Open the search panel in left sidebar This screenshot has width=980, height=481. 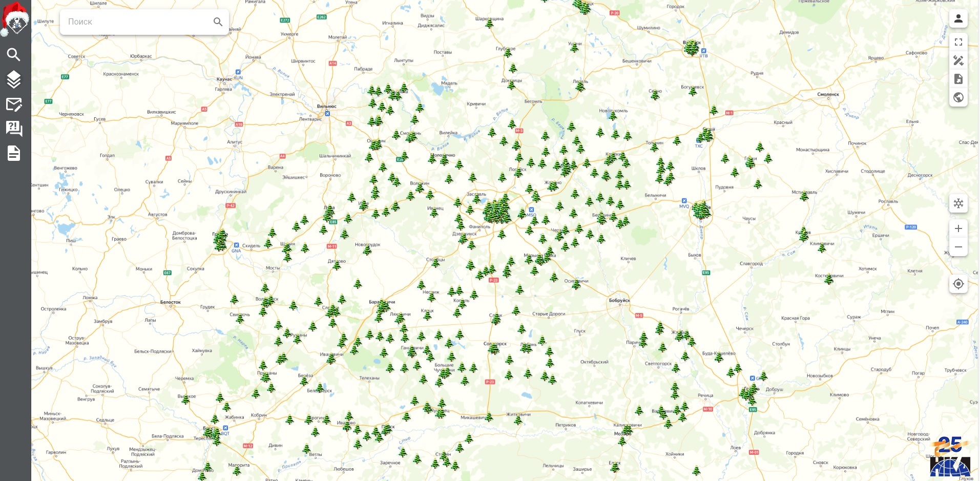click(x=14, y=54)
